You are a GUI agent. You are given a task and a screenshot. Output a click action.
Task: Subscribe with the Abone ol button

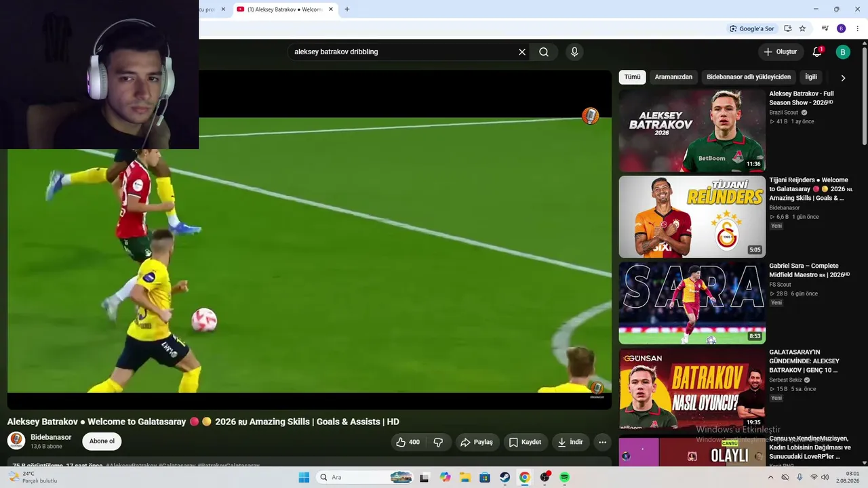(102, 441)
